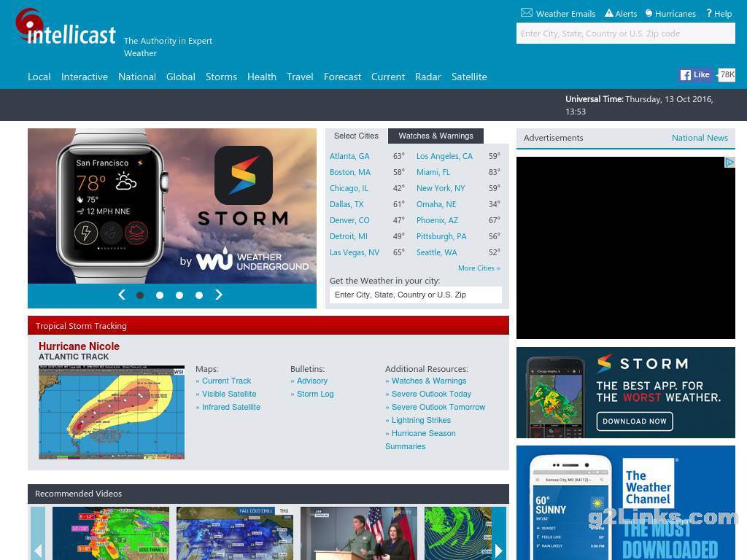
Task: Open Dallas, TX weather
Action: (x=347, y=204)
